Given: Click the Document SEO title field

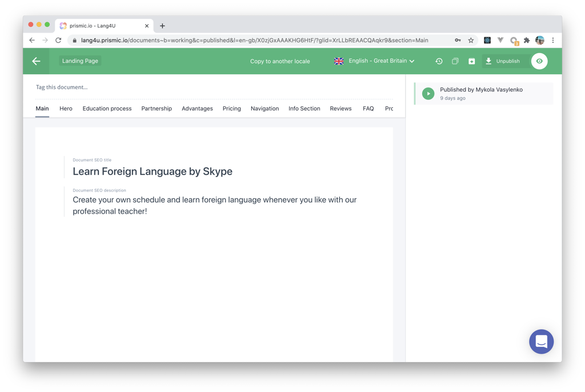Looking at the screenshot, I should 152,171.
